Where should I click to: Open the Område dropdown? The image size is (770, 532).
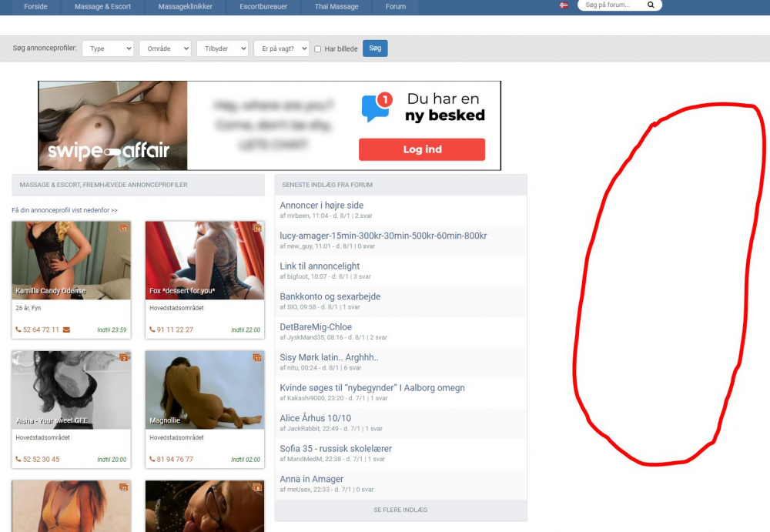165,48
